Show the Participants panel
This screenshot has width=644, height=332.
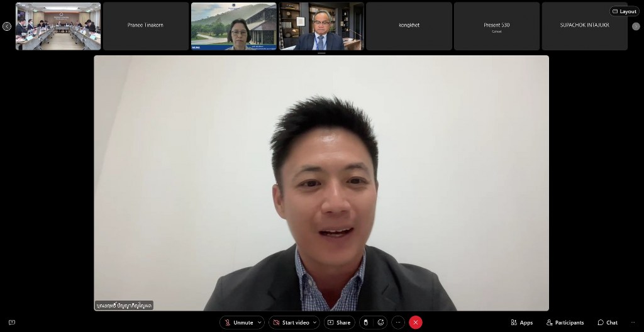[565, 323]
